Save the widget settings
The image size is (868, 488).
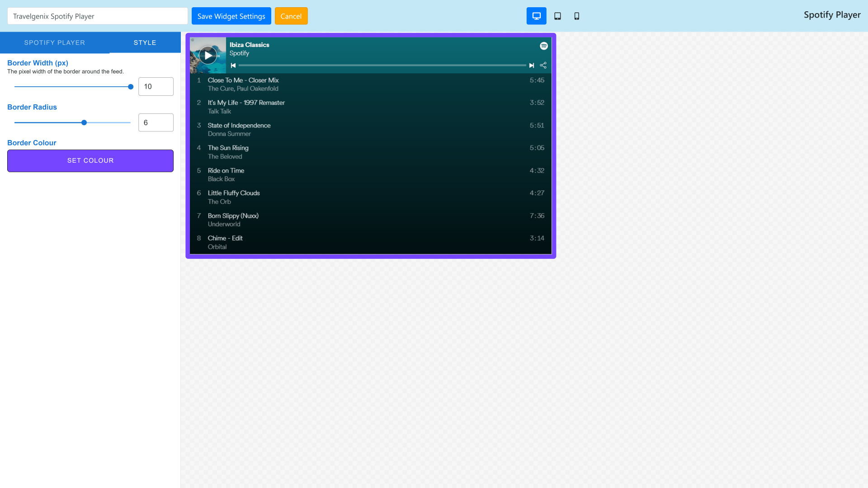pyautogui.click(x=231, y=16)
